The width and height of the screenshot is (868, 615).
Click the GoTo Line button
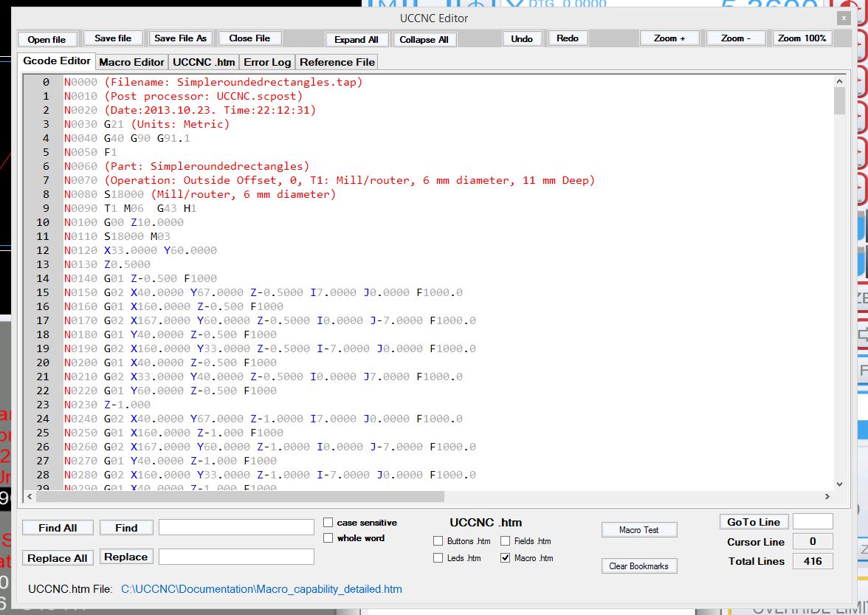754,522
